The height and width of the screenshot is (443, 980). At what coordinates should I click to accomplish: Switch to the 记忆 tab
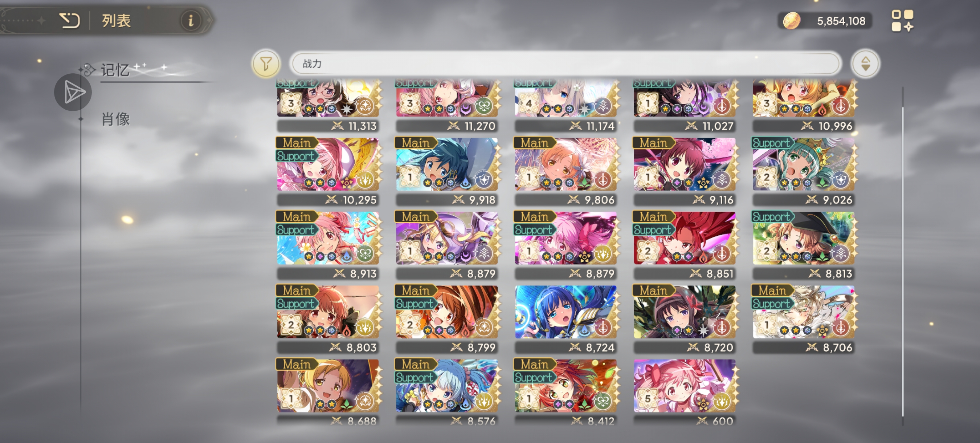(x=115, y=70)
